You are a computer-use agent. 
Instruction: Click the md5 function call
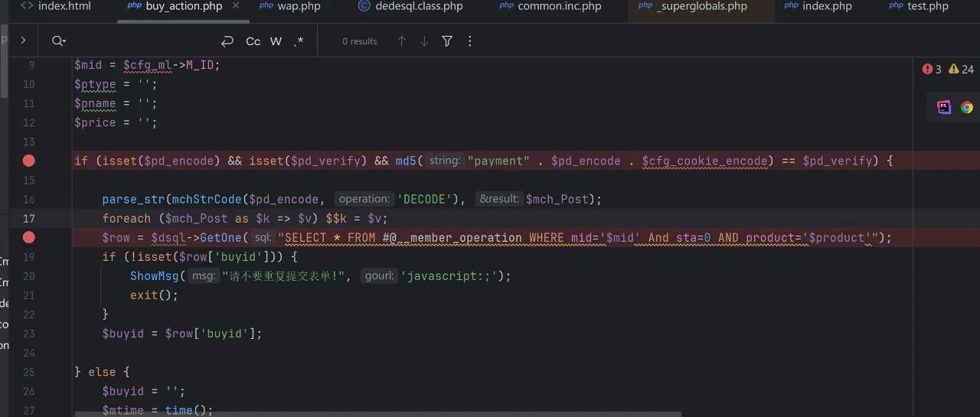[405, 161]
